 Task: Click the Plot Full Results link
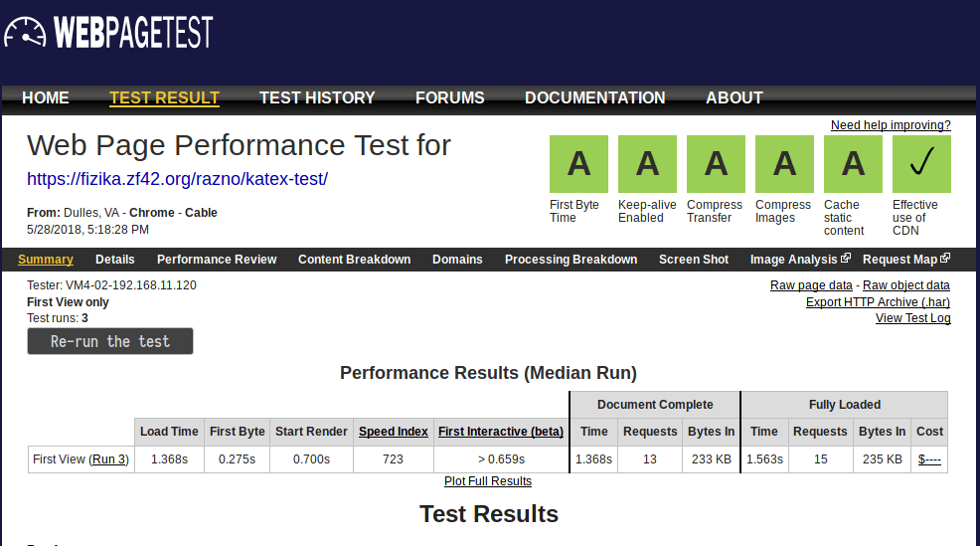tap(488, 481)
